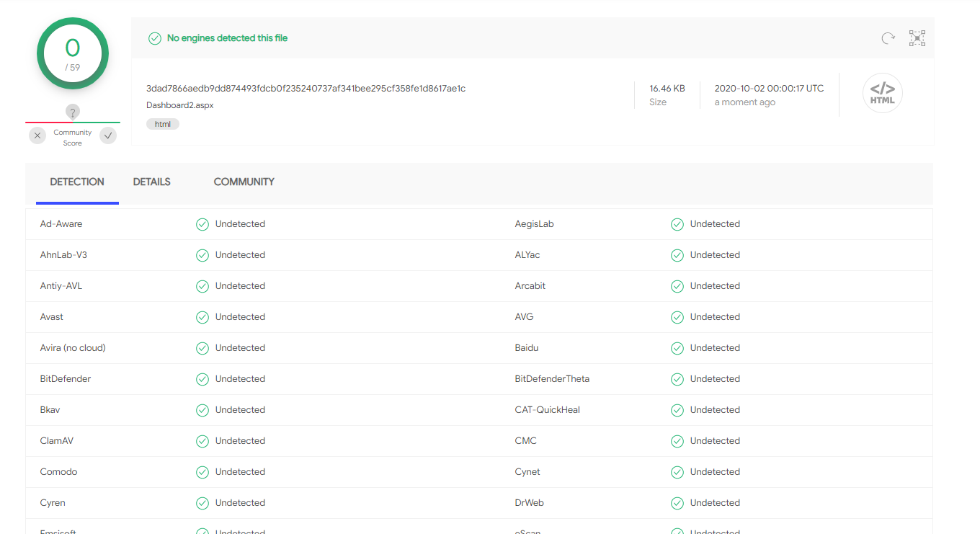Click the AhnLab-V3 engine name
980x534 pixels.
[x=64, y=255]
